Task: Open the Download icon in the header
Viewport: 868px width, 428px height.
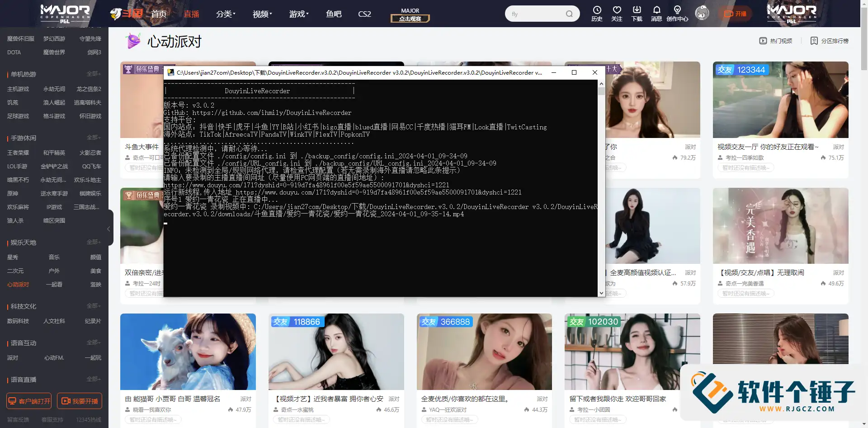Action: pyautogui.click(x=637, y=14)
